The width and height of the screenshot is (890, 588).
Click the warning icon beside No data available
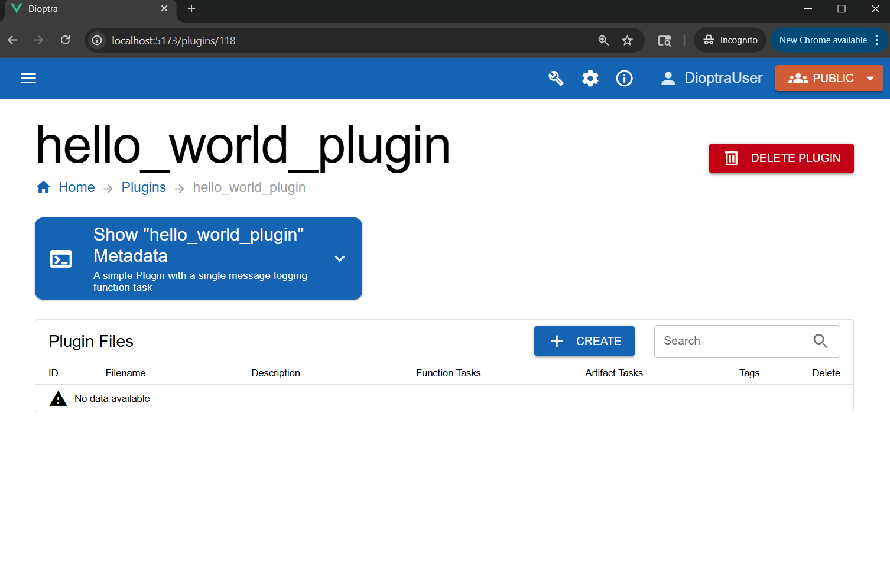[58, 398]
